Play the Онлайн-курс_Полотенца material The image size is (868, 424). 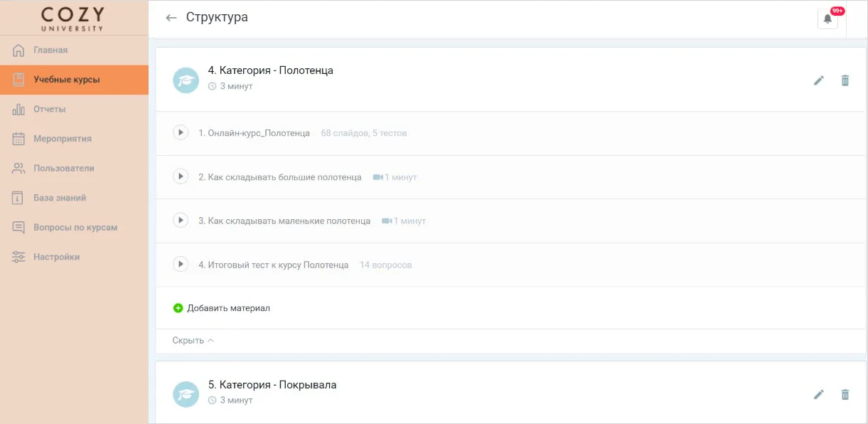click(181, 132)
